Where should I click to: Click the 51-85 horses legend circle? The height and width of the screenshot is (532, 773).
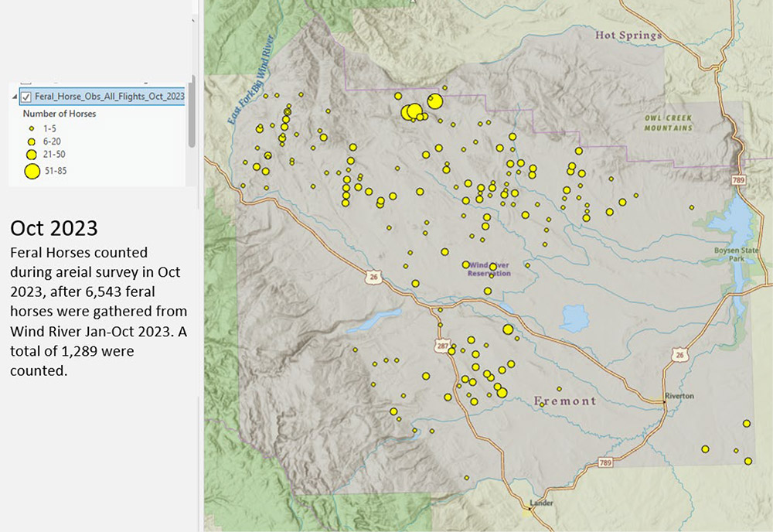pos(31,171)
